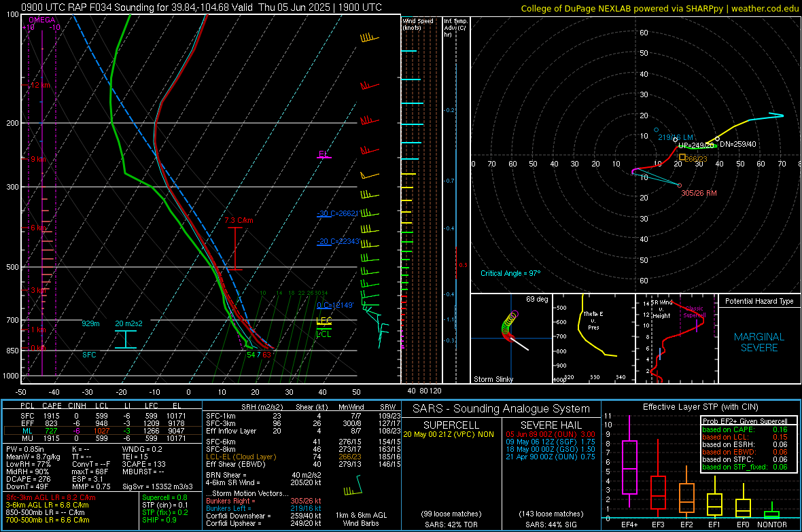Click the Wind Speed (knots) header
Image resolution: width=802 pixels, height=532 pixels.
[x=418, y=24]
